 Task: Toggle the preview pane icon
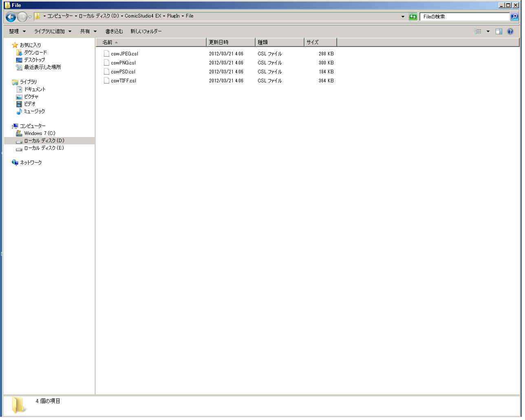tap(499, 31)
